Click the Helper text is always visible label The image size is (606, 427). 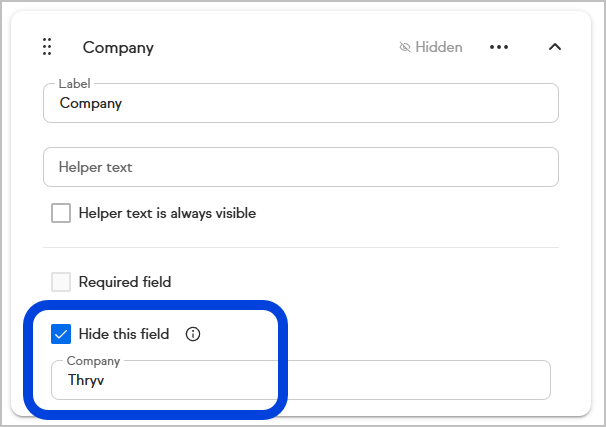click(167, 213)
